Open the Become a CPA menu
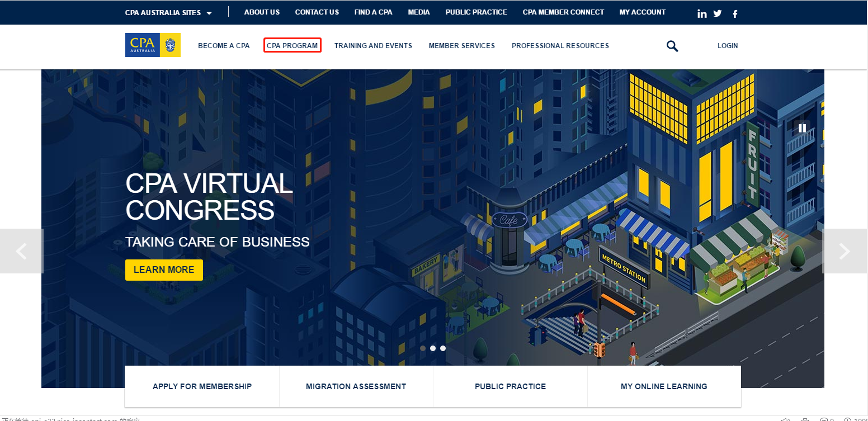This screenshot has width=868, height=421. [224, 46]
